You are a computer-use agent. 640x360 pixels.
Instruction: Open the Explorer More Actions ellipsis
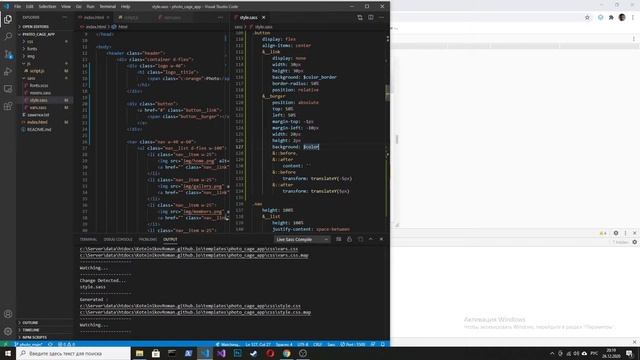(64, 18)
